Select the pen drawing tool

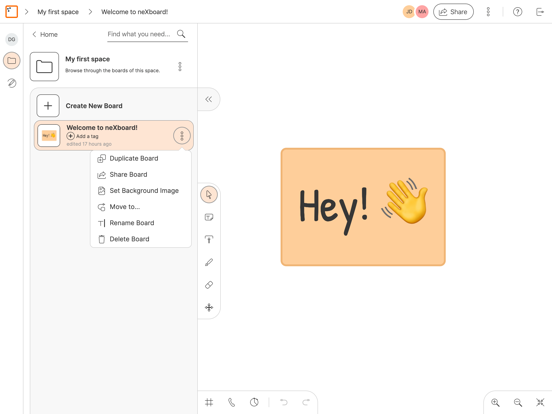[x=209, y=262]
